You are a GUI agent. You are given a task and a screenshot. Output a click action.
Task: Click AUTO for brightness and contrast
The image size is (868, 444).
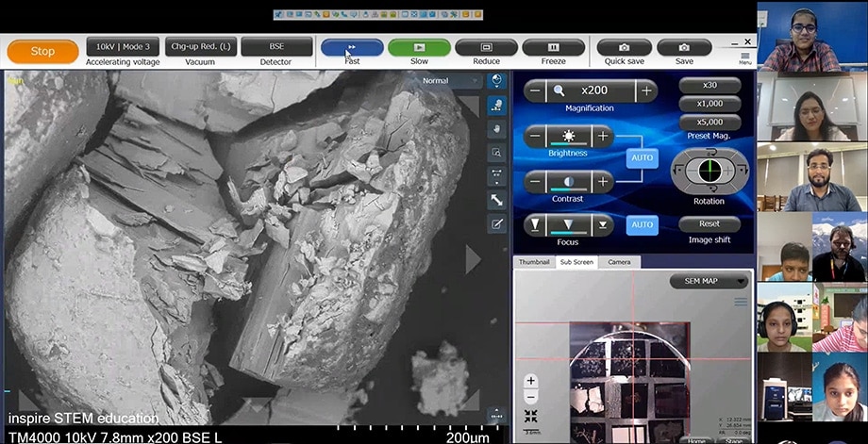coord(643,158)
